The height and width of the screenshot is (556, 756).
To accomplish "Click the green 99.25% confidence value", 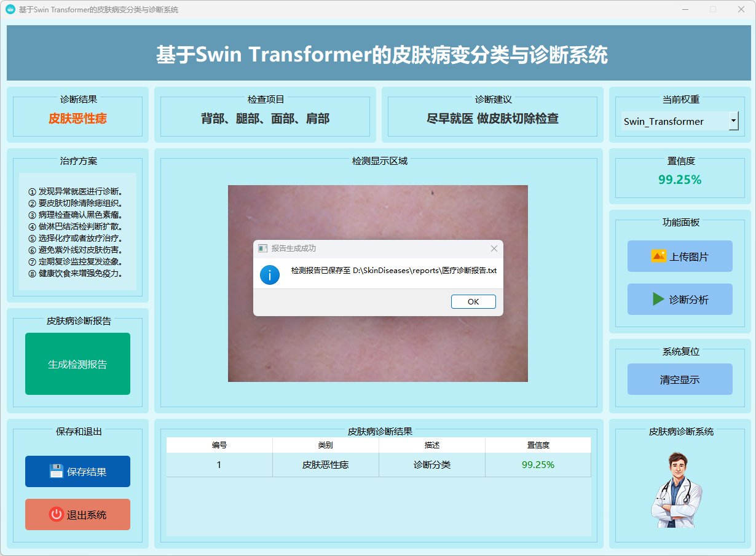I will pyautogui.click(x=680, y=180).
